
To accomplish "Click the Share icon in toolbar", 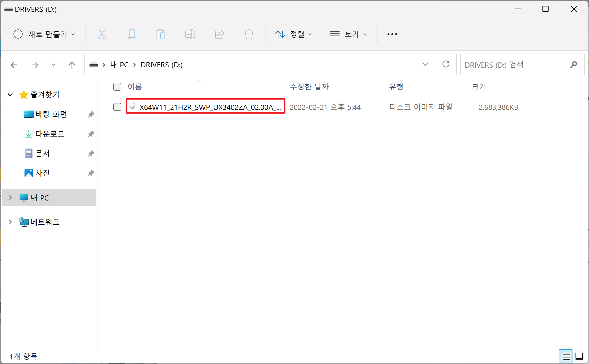I will pyautogui.click(x=220, y=34).
